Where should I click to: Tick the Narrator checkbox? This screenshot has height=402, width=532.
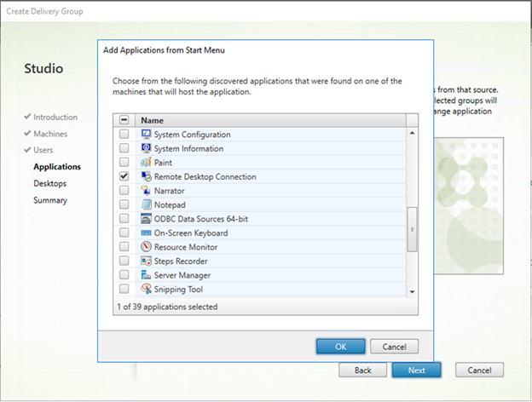pyautogui.click(x=124, y=191)
